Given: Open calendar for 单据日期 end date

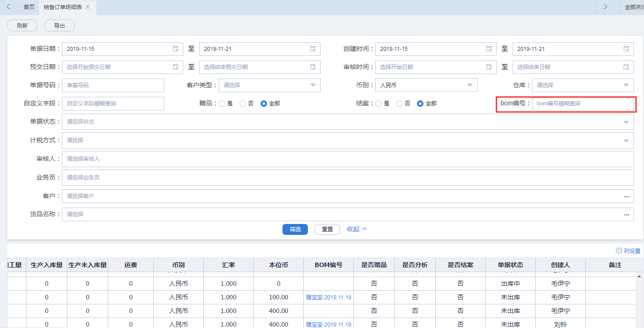Looking at the screenshot, I should [x=313, y=49].
